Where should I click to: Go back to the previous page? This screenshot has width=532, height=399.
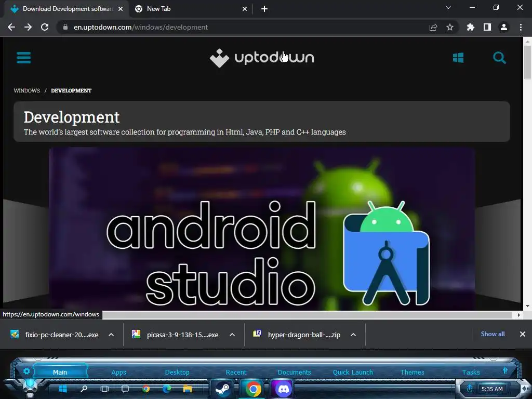coord(11,27)
